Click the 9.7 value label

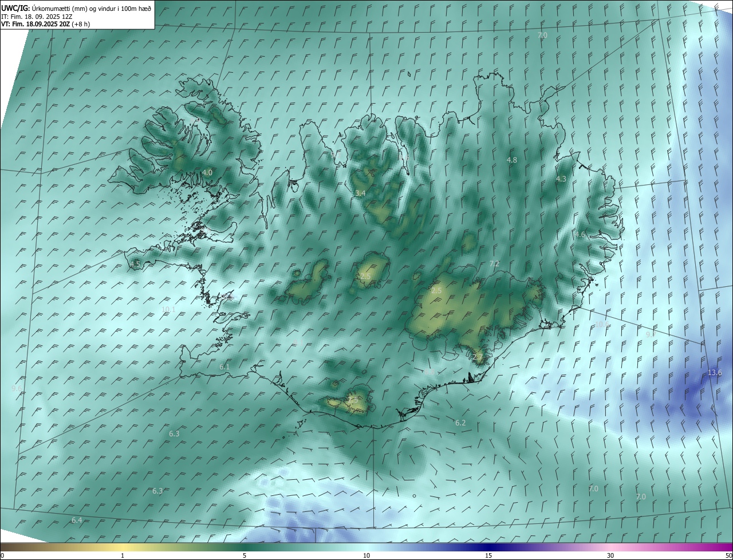[651, 334]
